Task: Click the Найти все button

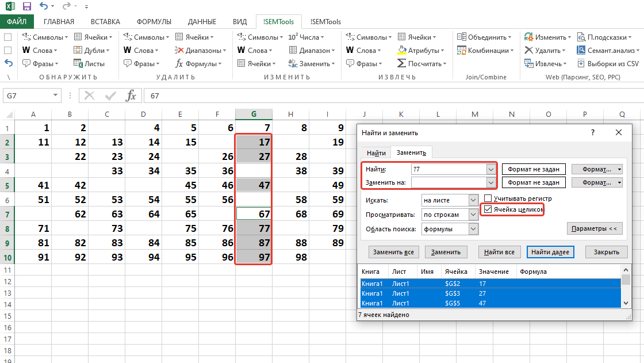Action: [499, 252]
